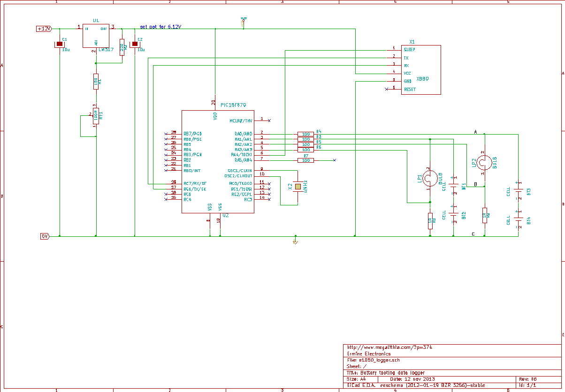Image resolution: width=565 pixels, height=392 pixels.
Task: Select the LM317 regulator symbol U1
Action: pyautogui.click(x=96, y=36)
